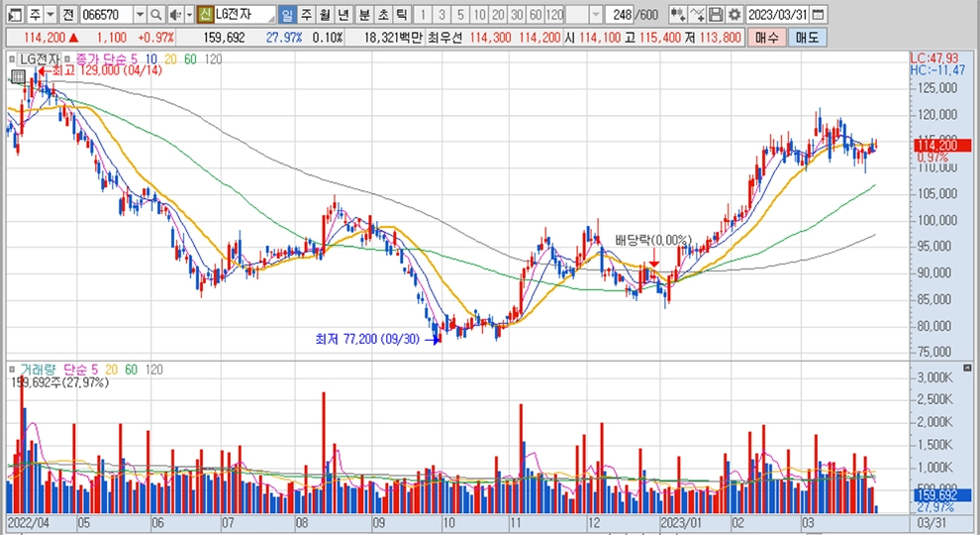This screenshot has height=535, width=980.
Task: Select interval button 30
Action: (x=517, y=14)
